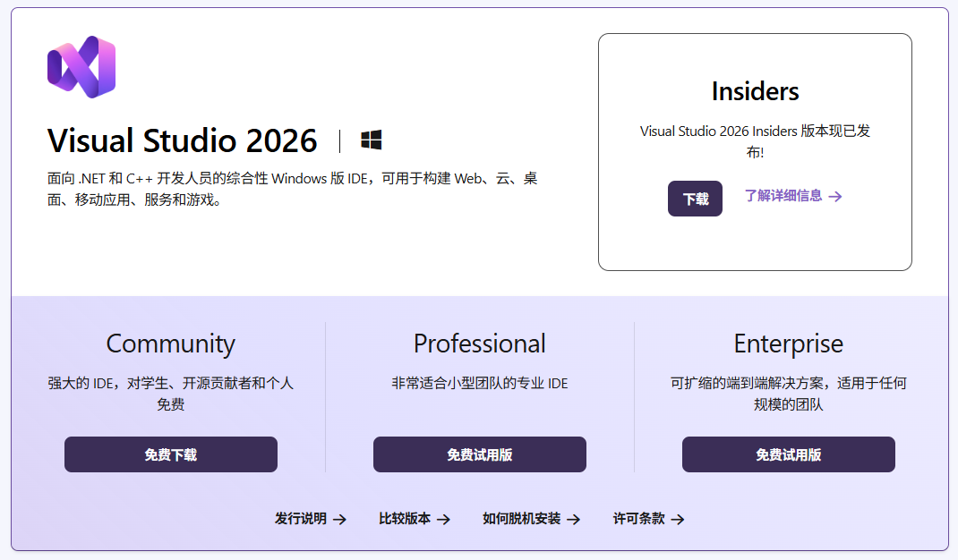
Task: Click 免费试用版 under Enterprise
Action: coord(788,454)
